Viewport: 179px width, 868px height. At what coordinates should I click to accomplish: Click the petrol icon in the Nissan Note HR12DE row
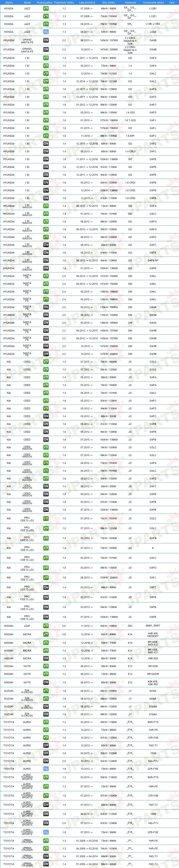46,666
